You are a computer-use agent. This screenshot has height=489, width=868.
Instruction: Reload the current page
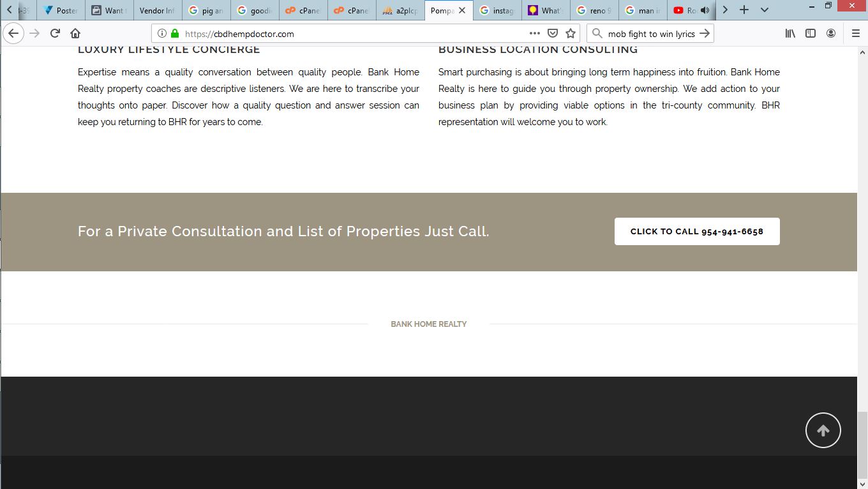click(x=55, y=33)
